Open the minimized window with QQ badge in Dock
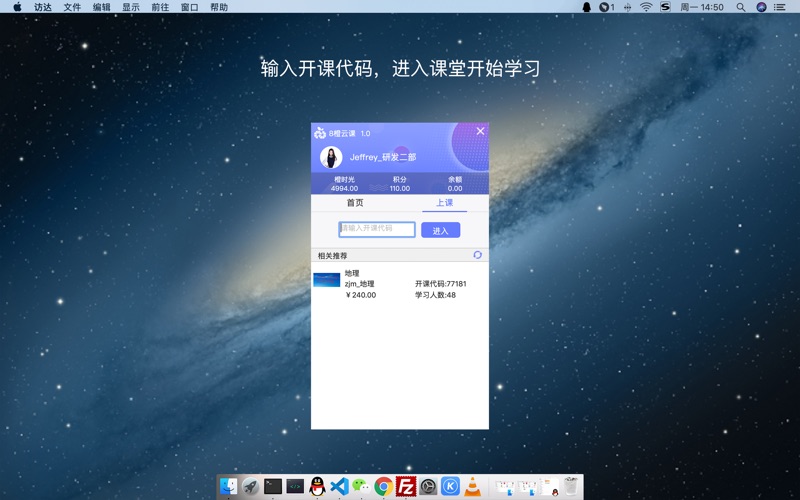This screenshot has height=500, width=800. tap(549, 486)
